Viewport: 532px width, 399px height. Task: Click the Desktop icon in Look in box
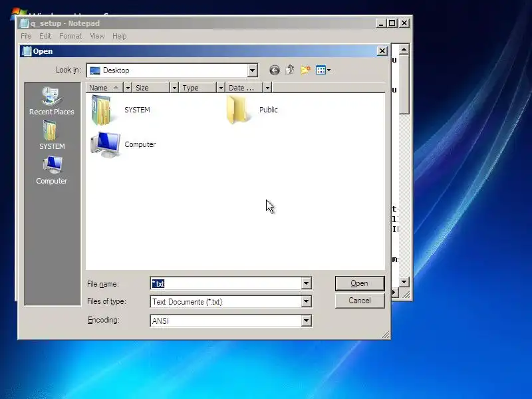pos(95,70)
